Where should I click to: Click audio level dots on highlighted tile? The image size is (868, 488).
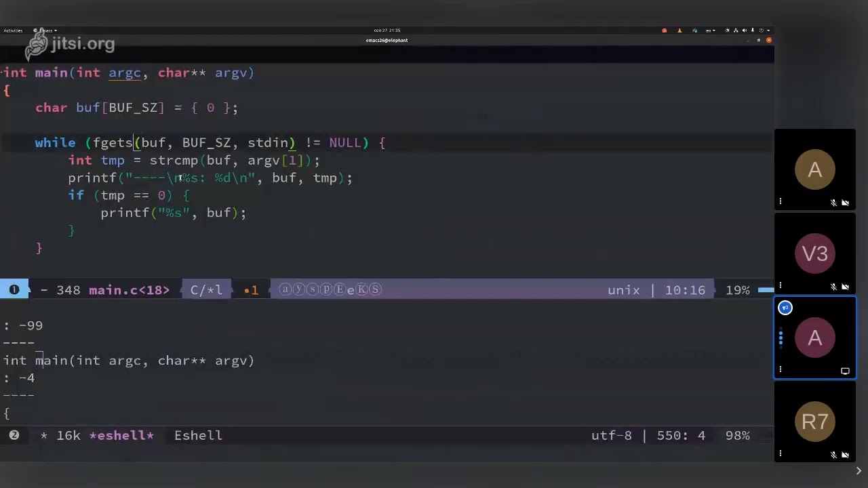pos(781,338)
